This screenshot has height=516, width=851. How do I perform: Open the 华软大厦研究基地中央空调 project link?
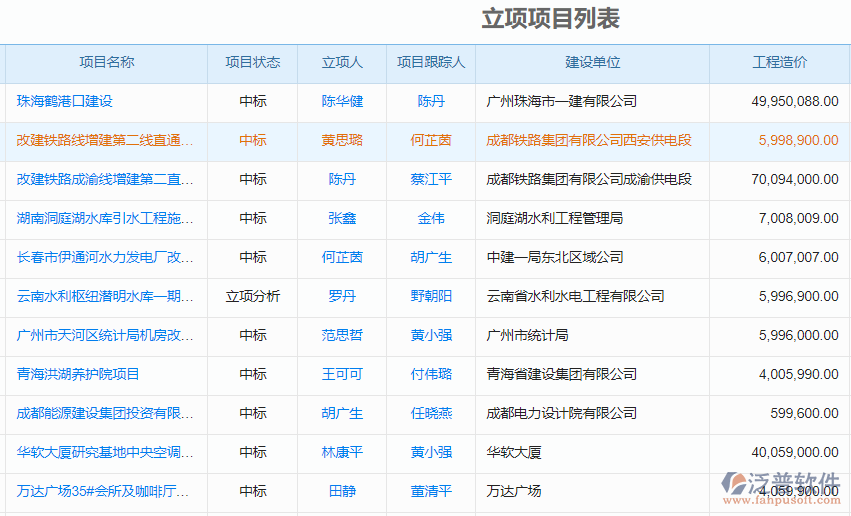[105, 452]
